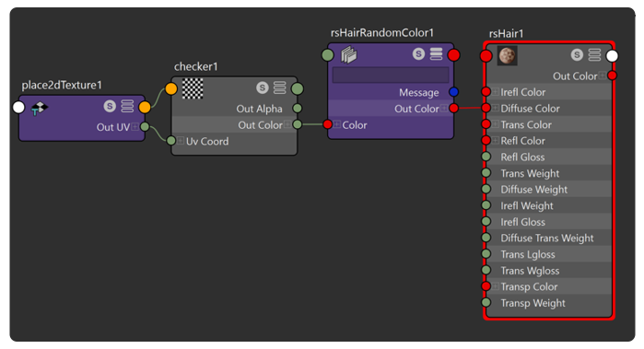Expand the Irefl Color attribute plus

click(496, 92)
